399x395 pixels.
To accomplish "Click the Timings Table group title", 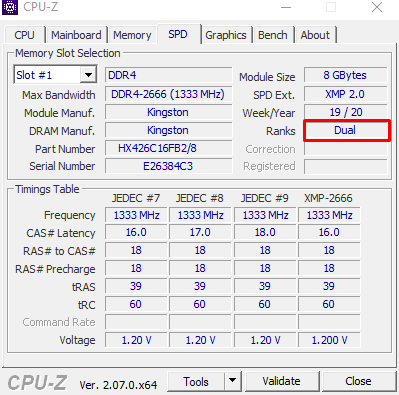I will tap(47, 189).
